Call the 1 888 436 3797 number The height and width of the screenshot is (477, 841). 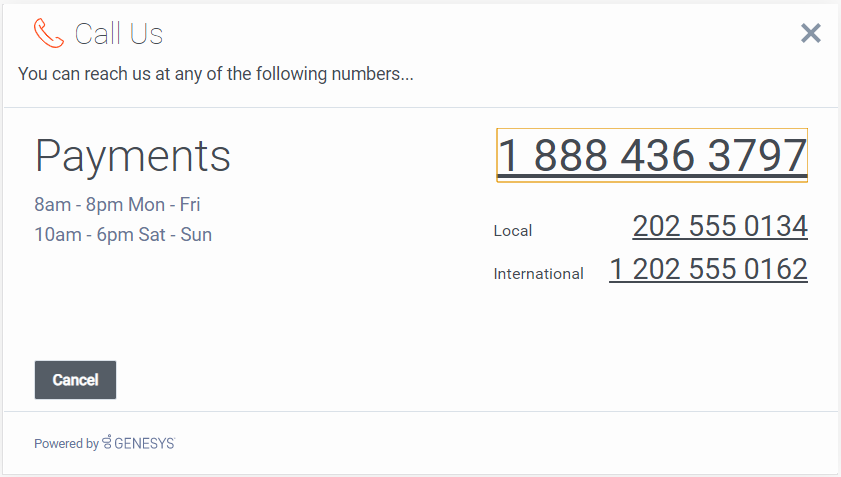point(652,156)
